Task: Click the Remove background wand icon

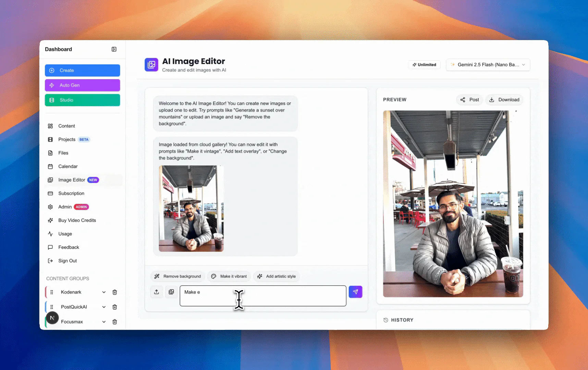Action: [x=157, y=276]
